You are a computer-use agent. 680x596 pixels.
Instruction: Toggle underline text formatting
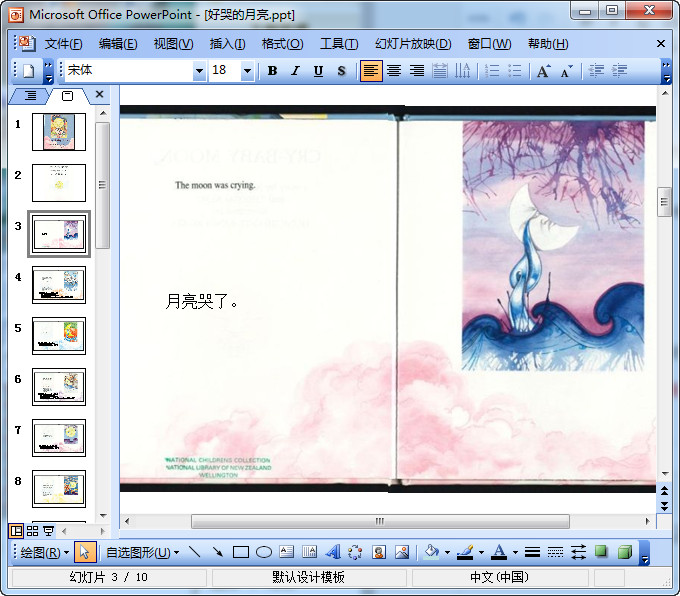coord(318,71)
